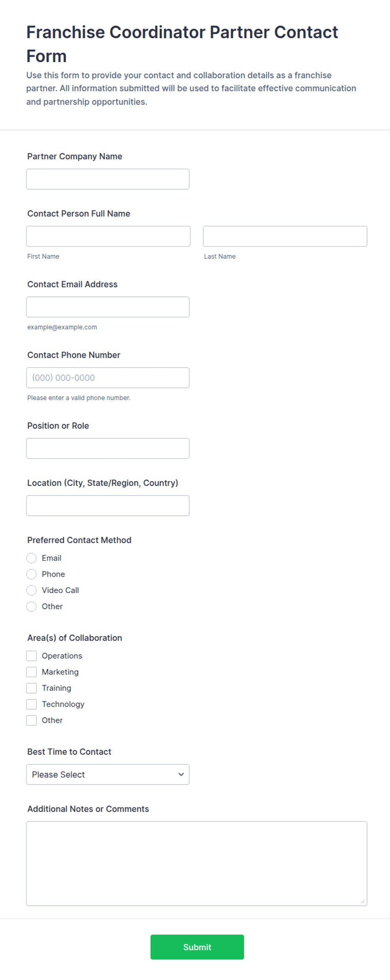Click into the Last Name field
The width and height of the screenshot is (390, 980).
pyautogui.click(x=285, y=236)
